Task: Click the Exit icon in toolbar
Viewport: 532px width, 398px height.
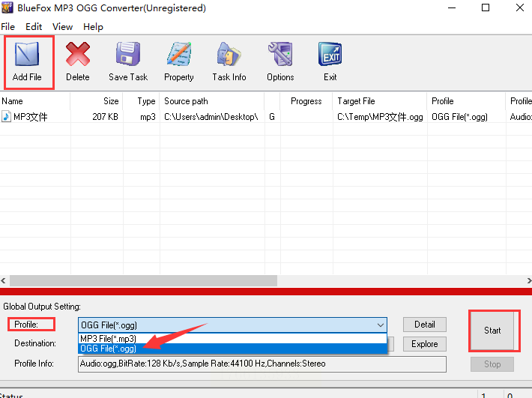Action: coord(330,54)
